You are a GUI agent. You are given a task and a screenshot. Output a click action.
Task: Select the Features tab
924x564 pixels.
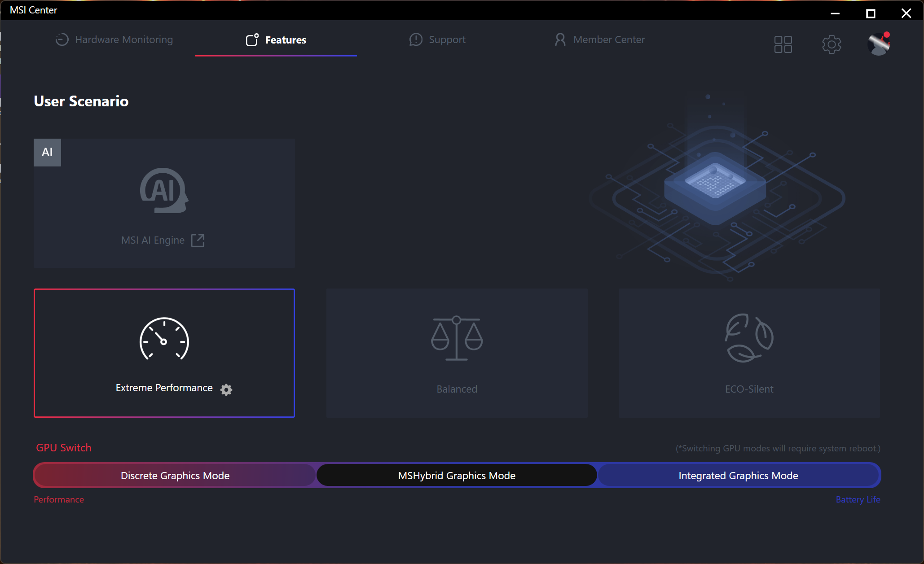[276, 40]
